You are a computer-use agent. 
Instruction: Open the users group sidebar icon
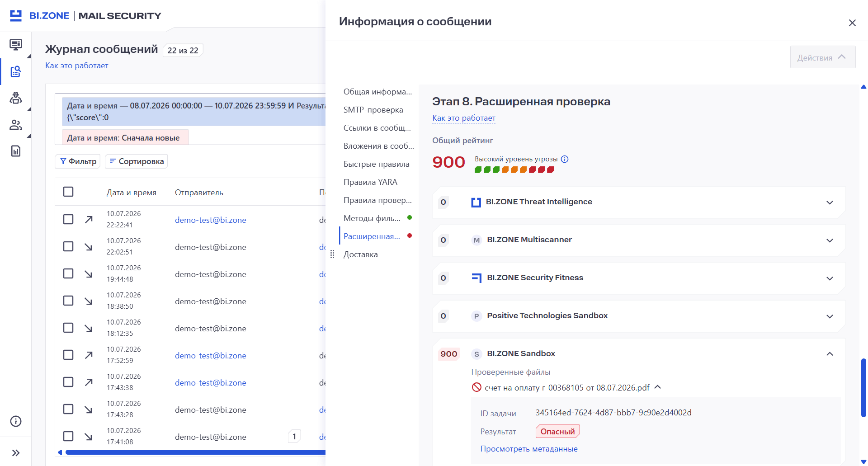16,125
